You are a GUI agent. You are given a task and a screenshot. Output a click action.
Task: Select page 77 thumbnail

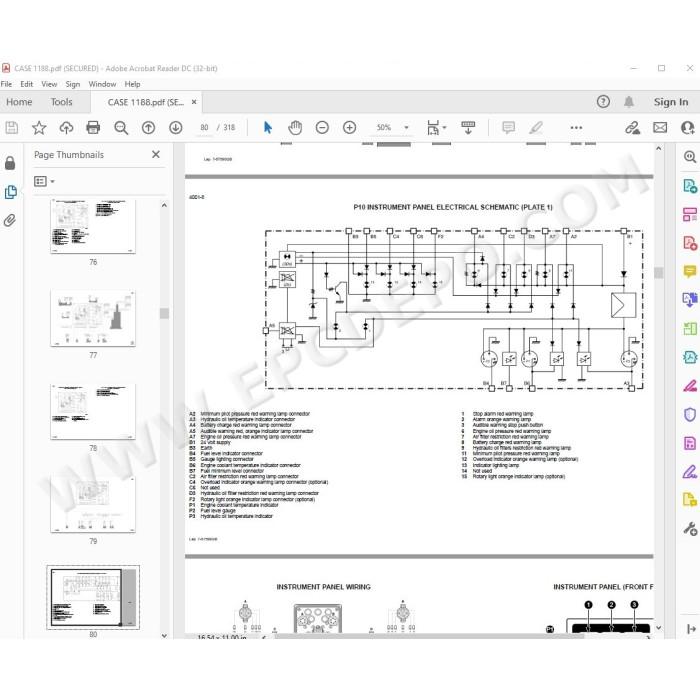coord(93,318)
